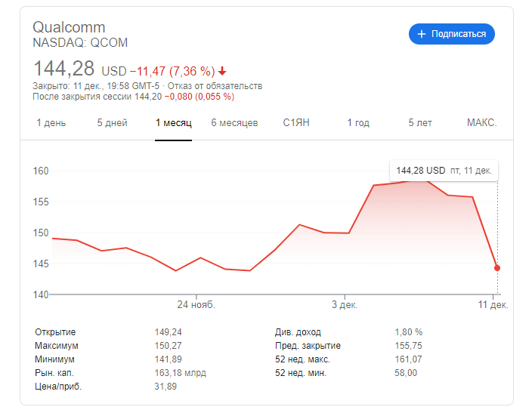Click the 24 нояб. date label

(x=196, y=305)
